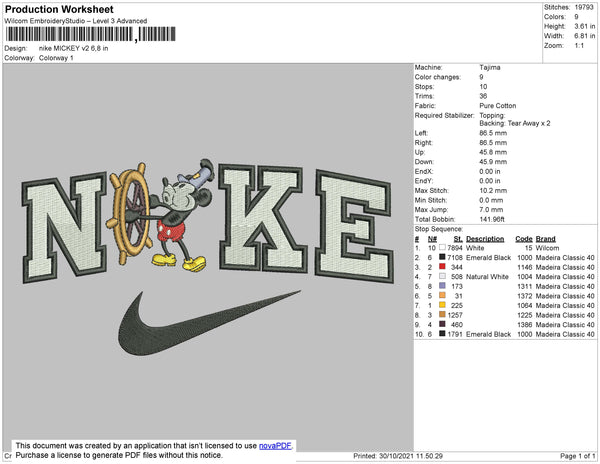Select the Natural White color swatch
600x464 pixels.
click(x=442, y=276)
